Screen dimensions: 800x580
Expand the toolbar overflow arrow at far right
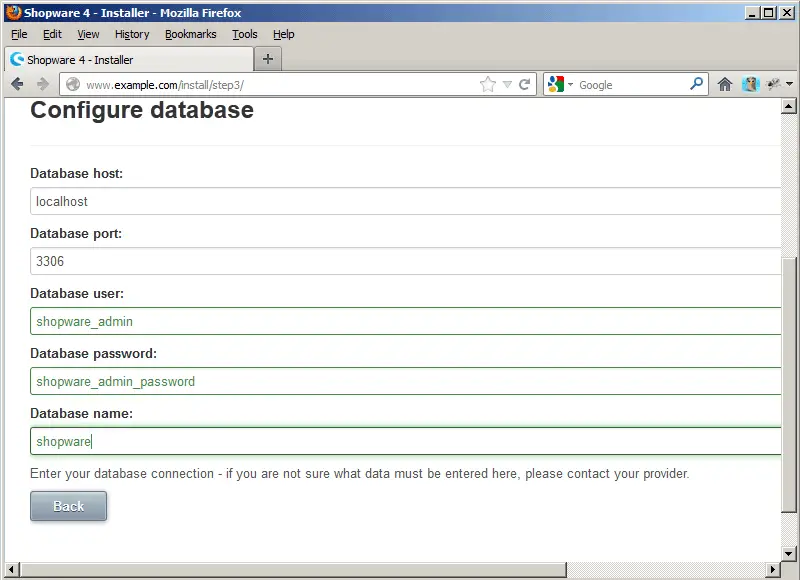pos(789,84)
